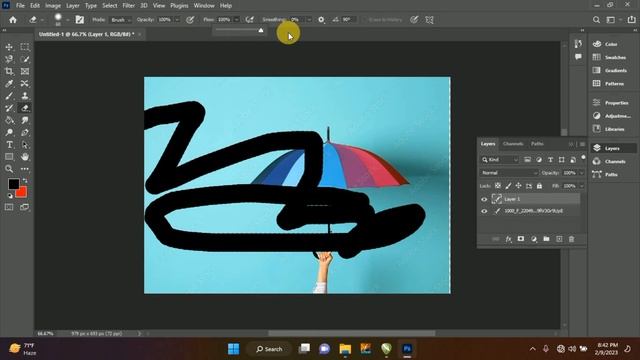The height and width of the screenshot is (360, 640).
Task: Open the Image menu
Action: pyautogui.click(x=53, y=6)
